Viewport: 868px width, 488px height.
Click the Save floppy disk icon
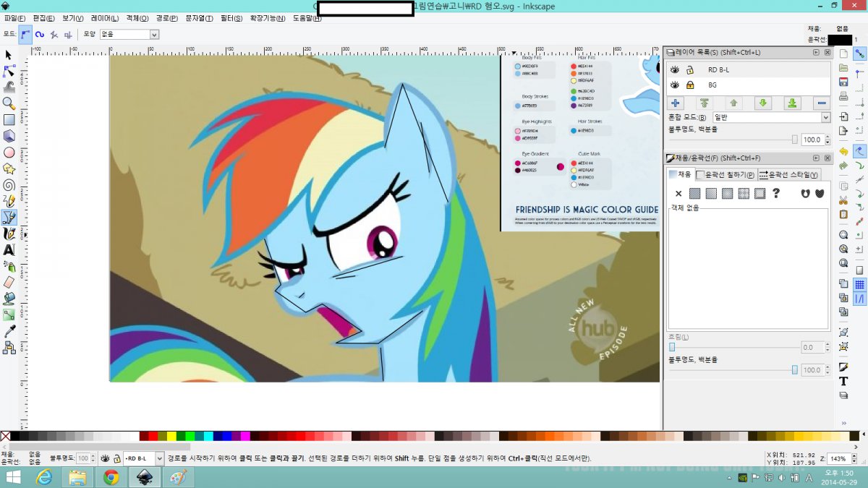pos(843,82)
